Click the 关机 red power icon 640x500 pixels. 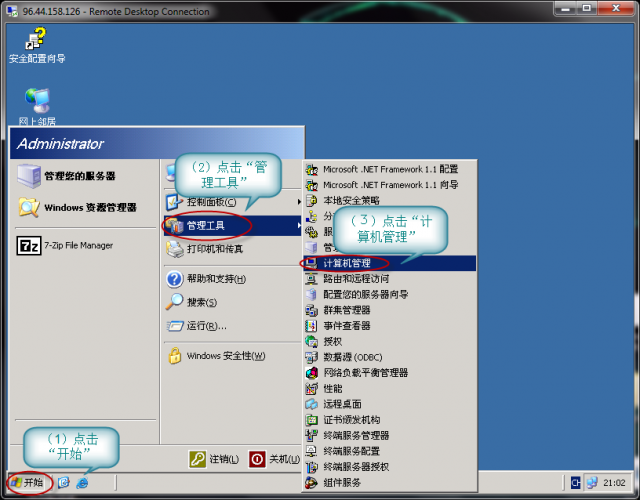coord(257,459)
